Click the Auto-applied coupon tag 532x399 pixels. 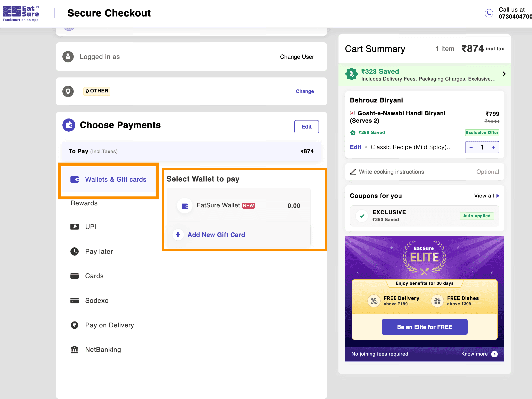477,216
